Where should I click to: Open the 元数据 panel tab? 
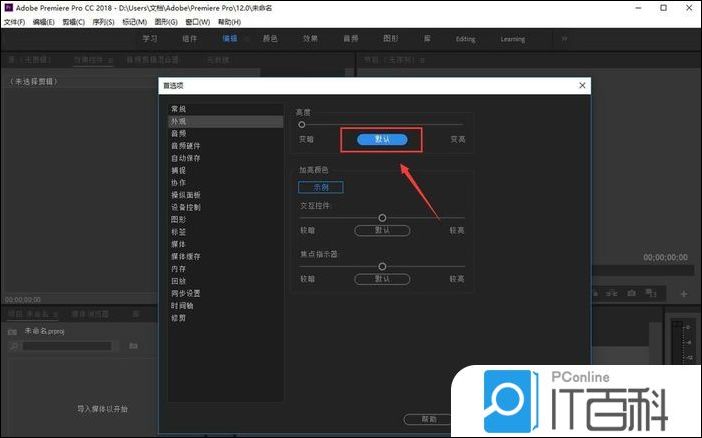click(218, 60)
